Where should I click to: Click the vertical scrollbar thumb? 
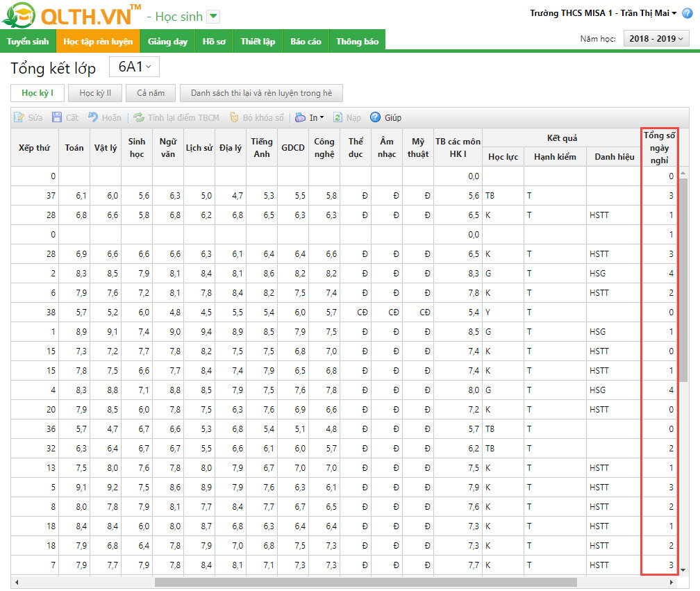click(683, 280)
